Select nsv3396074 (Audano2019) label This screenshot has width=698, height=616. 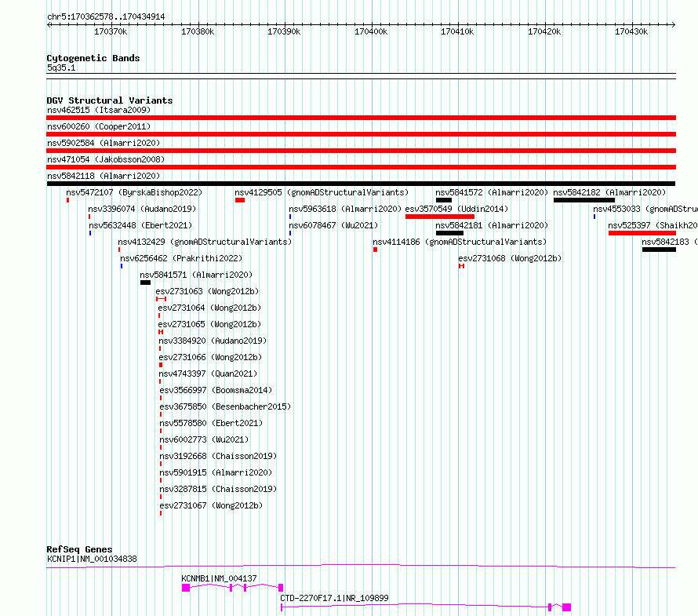tap(142, 209)
